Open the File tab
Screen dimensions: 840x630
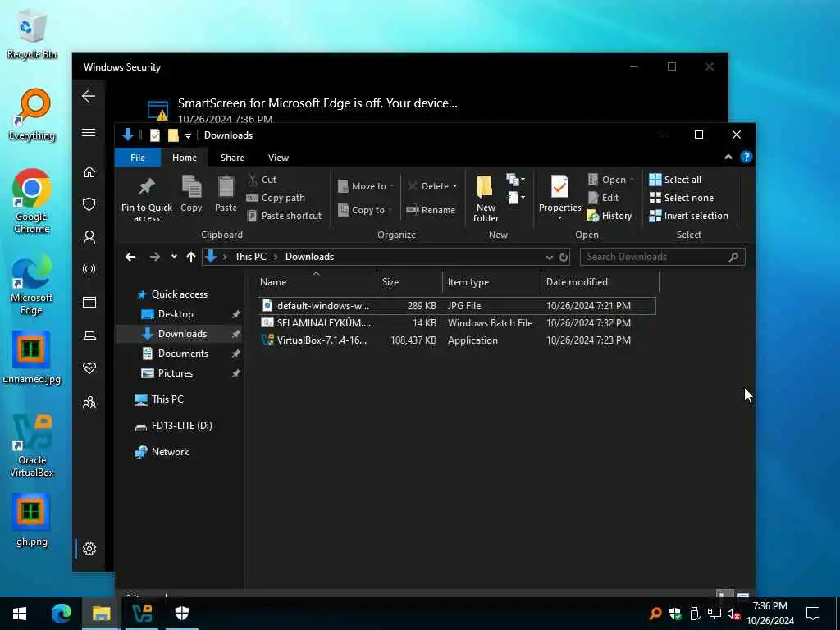point(138,157)
